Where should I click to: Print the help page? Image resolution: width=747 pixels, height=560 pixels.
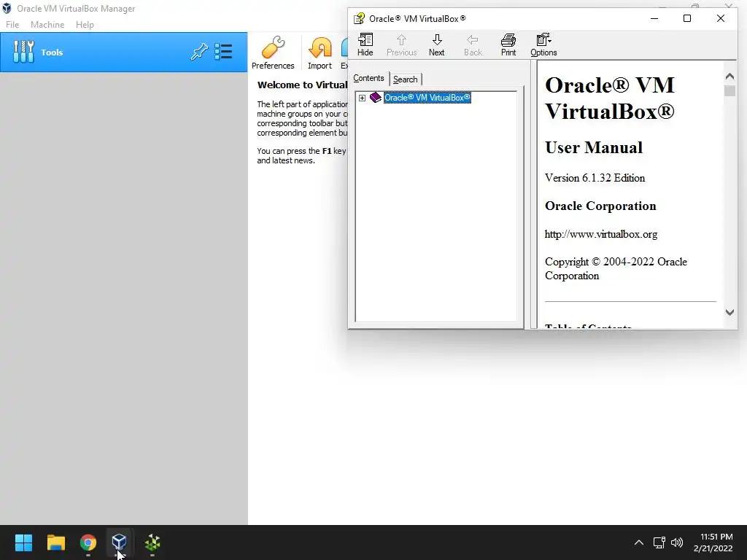click(508, 45)
